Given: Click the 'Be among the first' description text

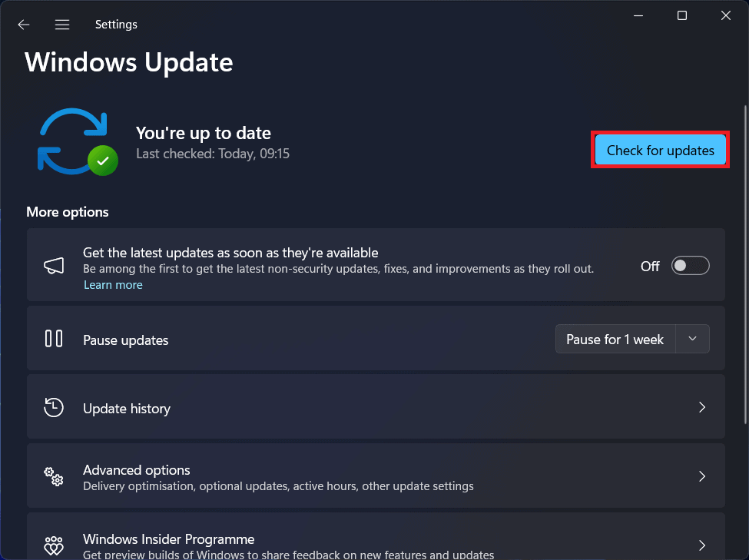Looking at the screenshot, I should [338, 269].
